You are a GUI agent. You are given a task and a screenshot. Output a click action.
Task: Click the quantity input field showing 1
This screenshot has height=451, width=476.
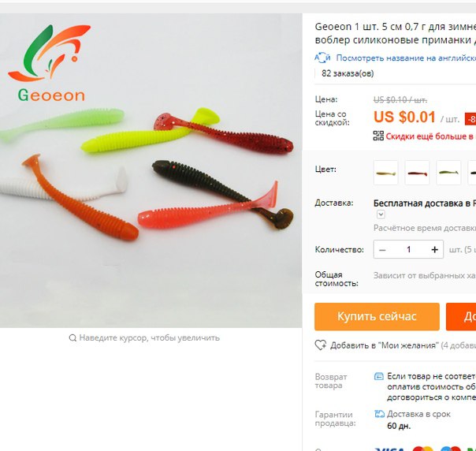pyautogui.click(x=408, y=249)
